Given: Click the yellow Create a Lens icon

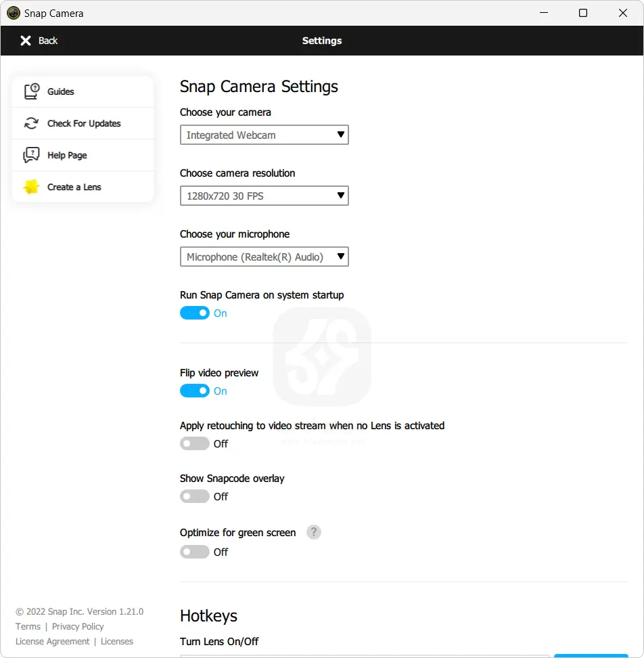Looking at the screenshot, I should click(x=32, y=187).
